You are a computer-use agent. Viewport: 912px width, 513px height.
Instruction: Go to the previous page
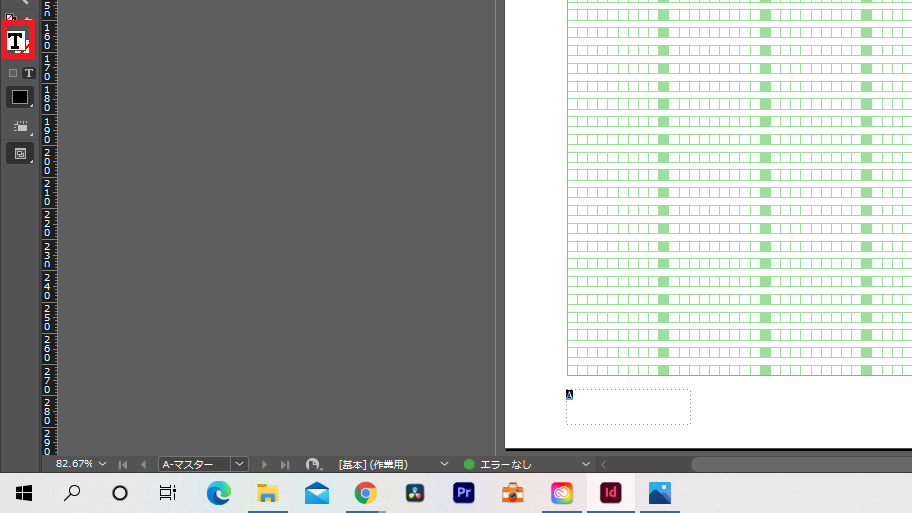144,465
